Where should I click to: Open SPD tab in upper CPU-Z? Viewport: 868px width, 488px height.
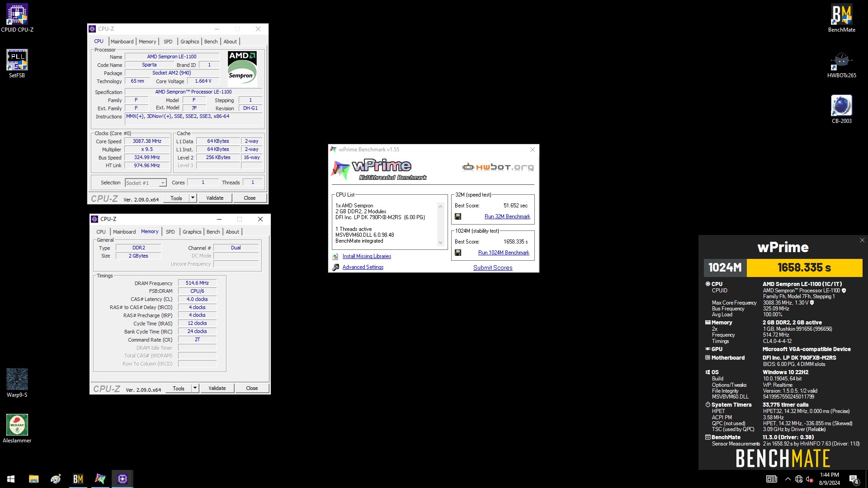click(x=168, y=42)
